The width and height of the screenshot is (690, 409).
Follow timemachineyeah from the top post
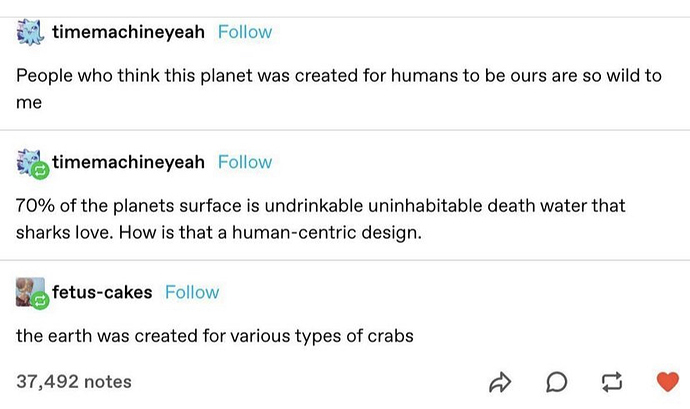click(x=244, y=32)
